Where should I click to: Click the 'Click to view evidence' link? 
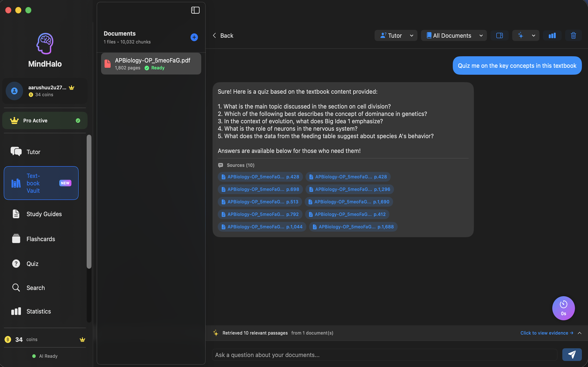pyautogui.click(x=547, y=333)
